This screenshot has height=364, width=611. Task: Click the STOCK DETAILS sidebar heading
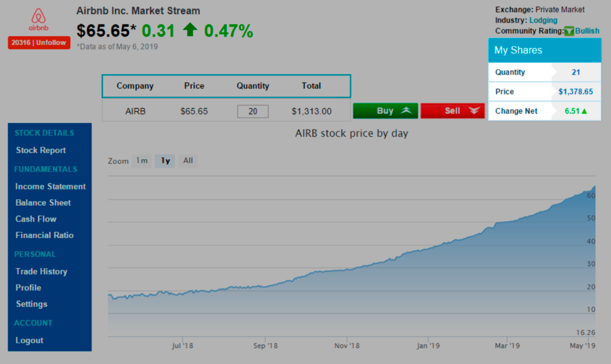click(x=45, y=133)
